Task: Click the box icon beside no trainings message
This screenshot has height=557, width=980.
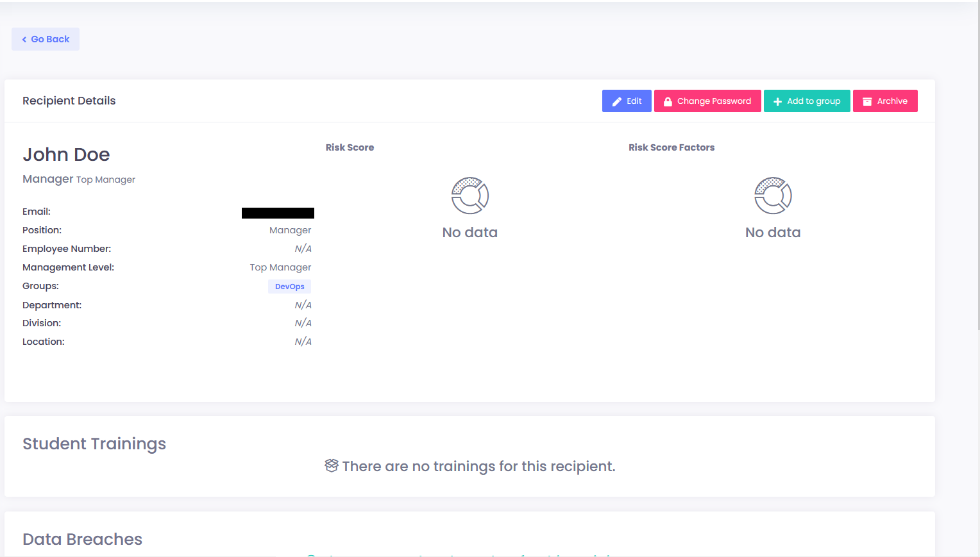Action: [x=331, y=466]
